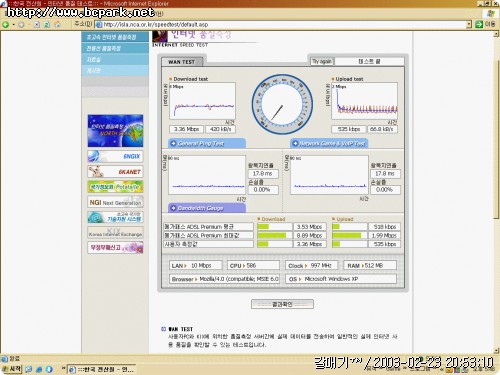Open the green Potatsite banner
The height and width of the screenshot is (375, 500).
tap(115, 187)
